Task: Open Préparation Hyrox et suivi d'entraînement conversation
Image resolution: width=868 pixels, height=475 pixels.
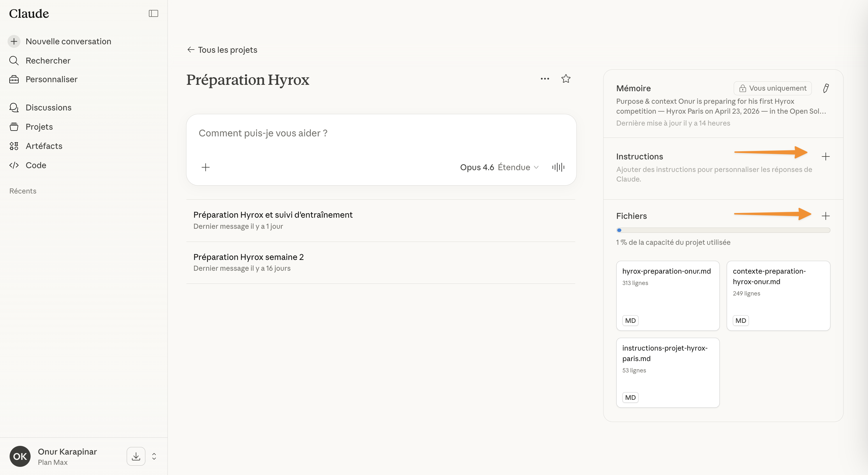Action: click(x=380, y=221)
